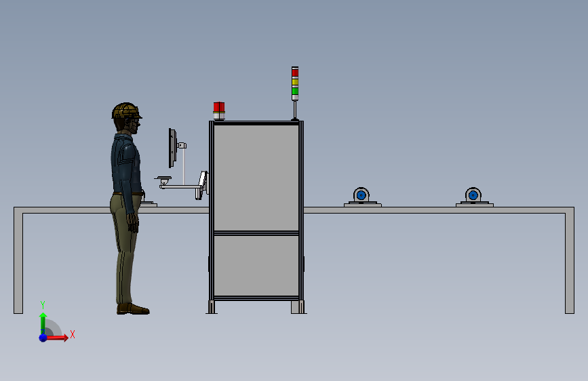
Task: Click the green Y axis arrow of the triad
Action: coord(43,323)
